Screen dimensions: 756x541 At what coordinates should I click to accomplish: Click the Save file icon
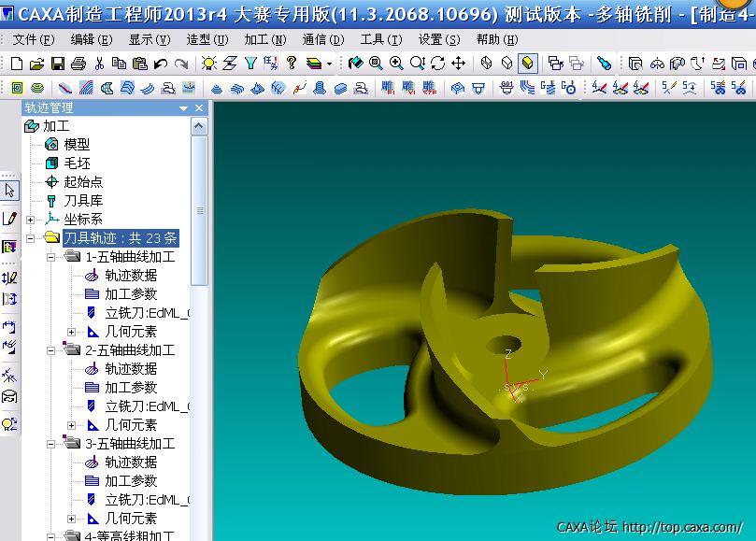58,64
